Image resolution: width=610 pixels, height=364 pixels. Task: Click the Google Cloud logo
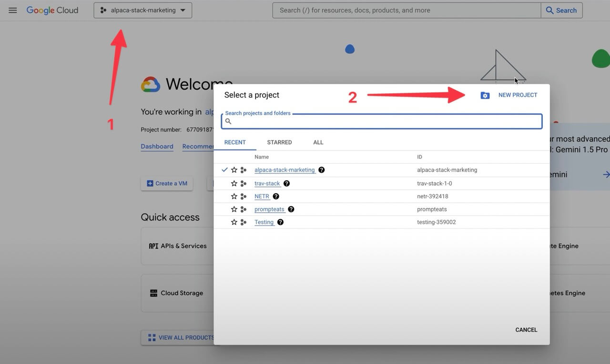(x=52, y=10)
